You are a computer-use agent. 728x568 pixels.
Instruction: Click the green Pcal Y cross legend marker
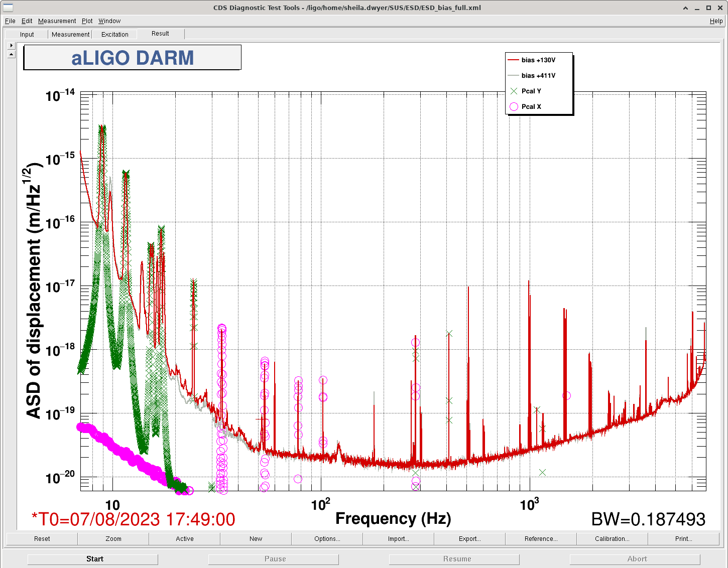point(514,91)
